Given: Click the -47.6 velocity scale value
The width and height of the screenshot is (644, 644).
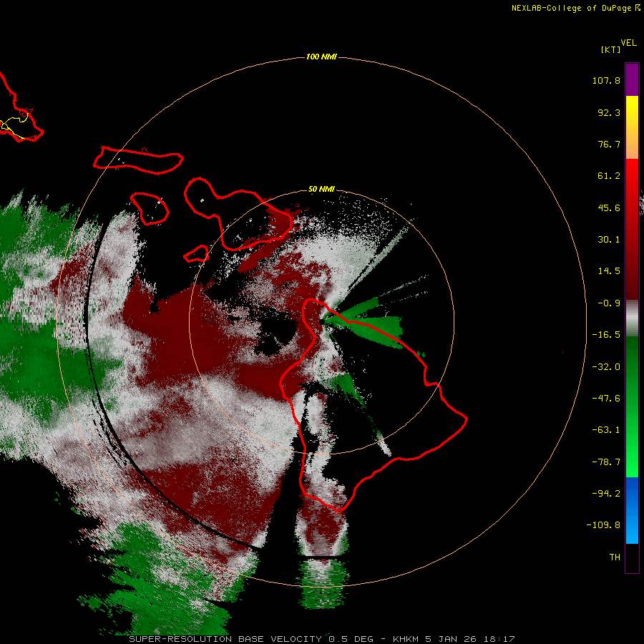Looking at the screenshot, I should tap(606, 399).
